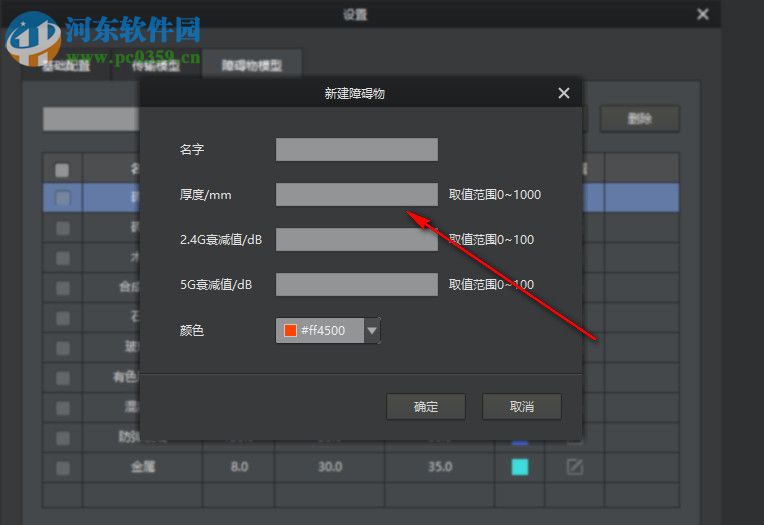Screen dimensions: 764x525
Task: Click the 厚度/mm input field
Action: [357, 194]
